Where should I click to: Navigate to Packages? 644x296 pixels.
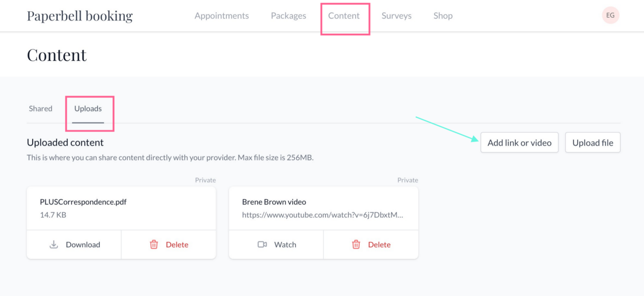[288, 16]
